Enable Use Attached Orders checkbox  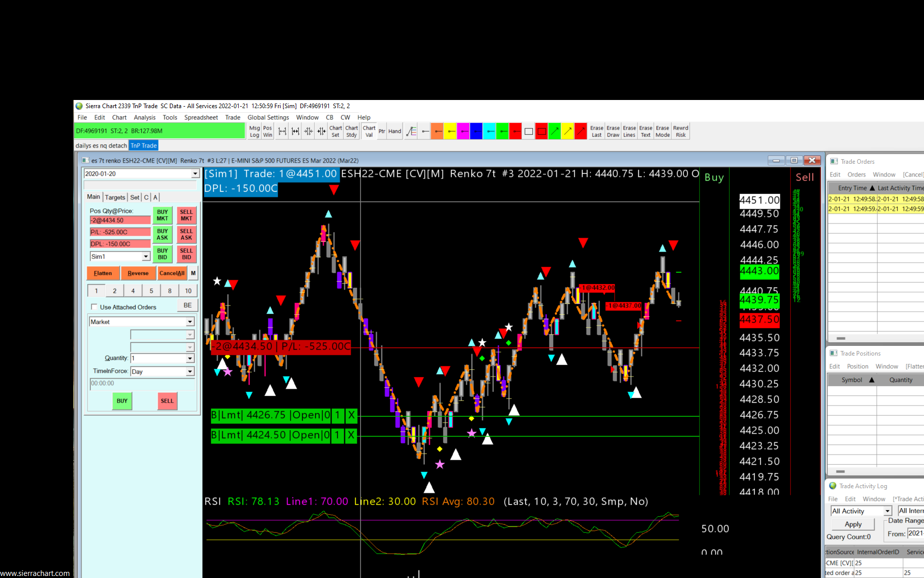pos(94,307)
